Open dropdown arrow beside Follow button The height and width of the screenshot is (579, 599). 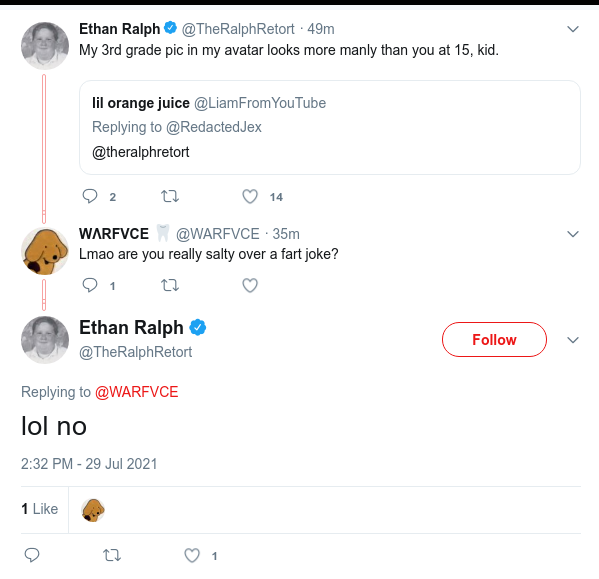[x=573, y=340]
